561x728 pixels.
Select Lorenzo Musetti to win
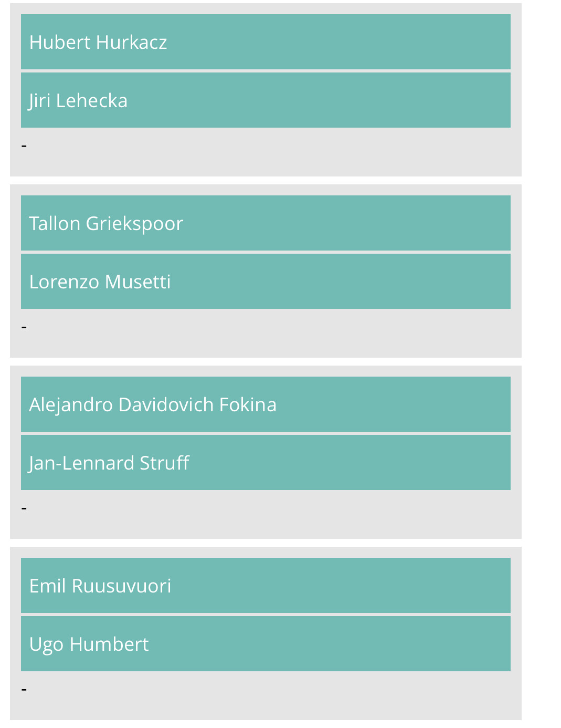pyautogui.click(x=266, y=282)
